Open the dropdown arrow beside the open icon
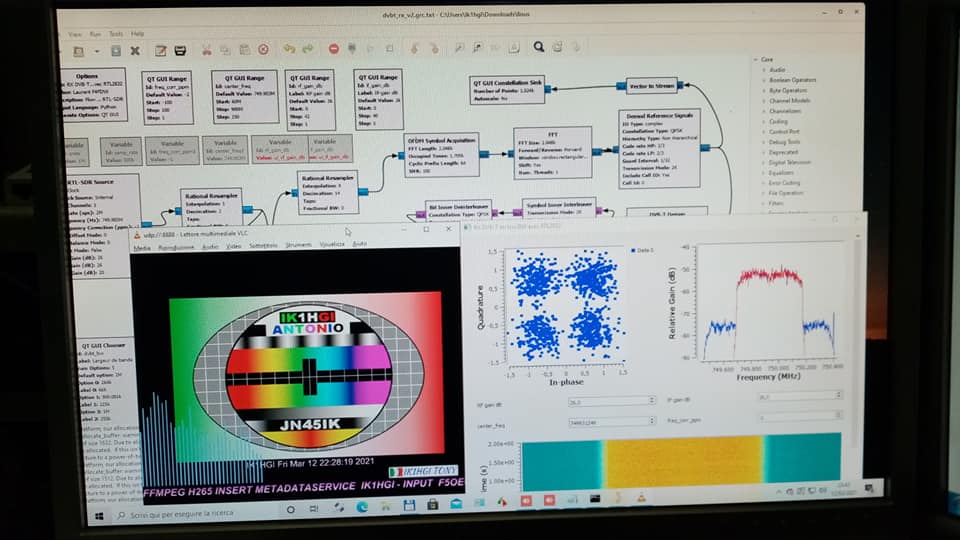This screenshot has height=540, width=960. 97,51
